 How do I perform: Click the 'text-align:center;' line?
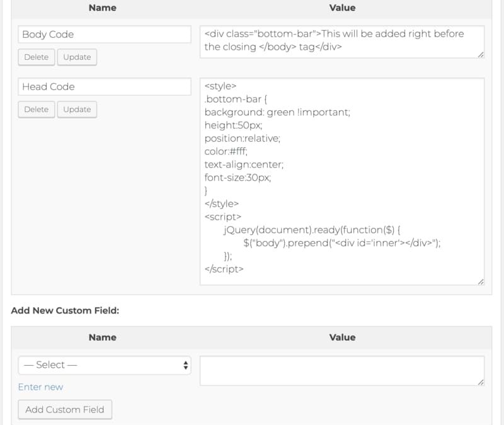(x=244, y=164)
